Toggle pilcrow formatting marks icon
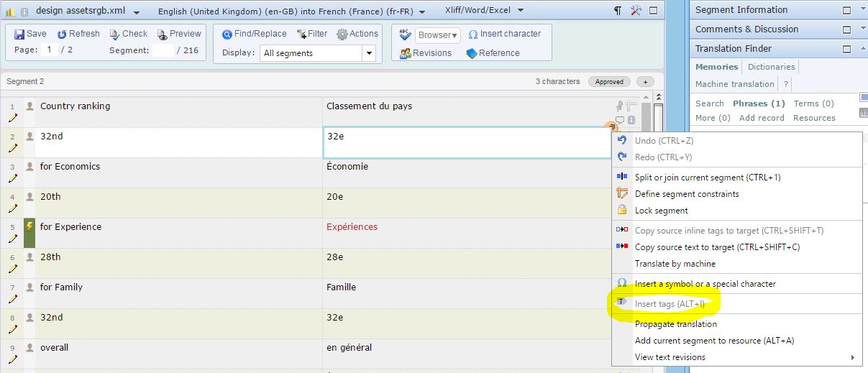The width and height of the screenshot is (868, 373). (x=618, y=11)
